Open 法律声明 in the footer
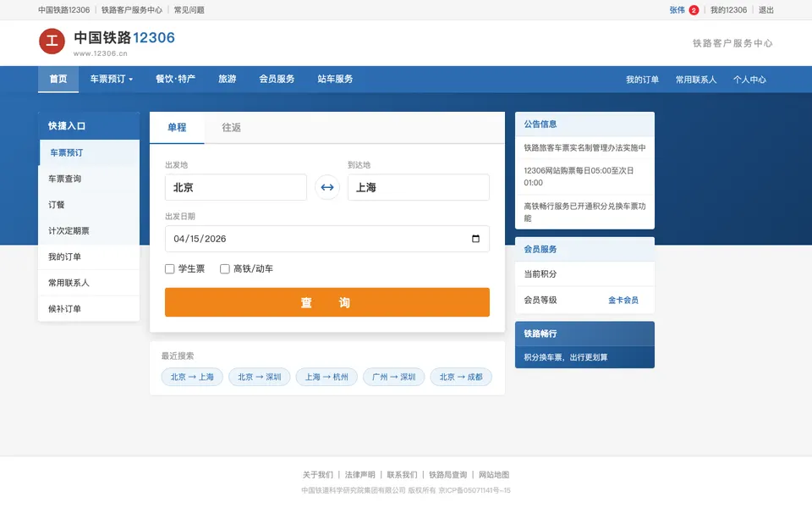Image resolution: width=812 pixels, height=508 pixels. [x=360, y=475]
